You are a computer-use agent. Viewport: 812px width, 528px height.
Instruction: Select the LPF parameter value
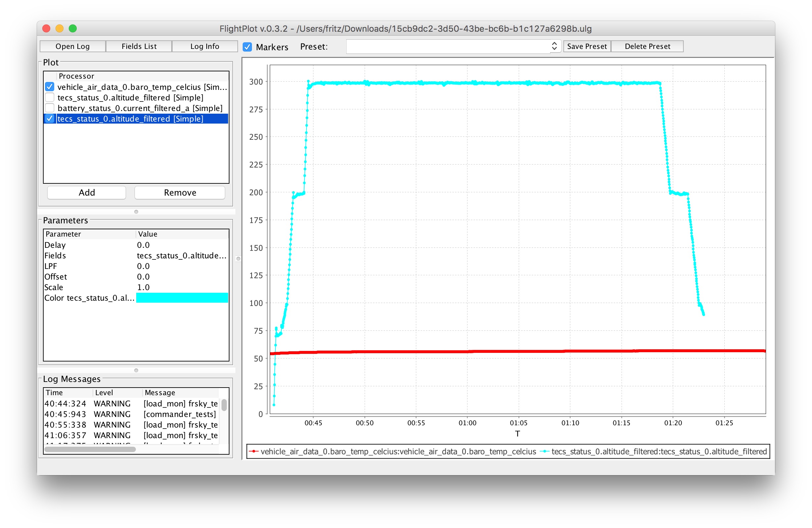[x=182, y=266]
